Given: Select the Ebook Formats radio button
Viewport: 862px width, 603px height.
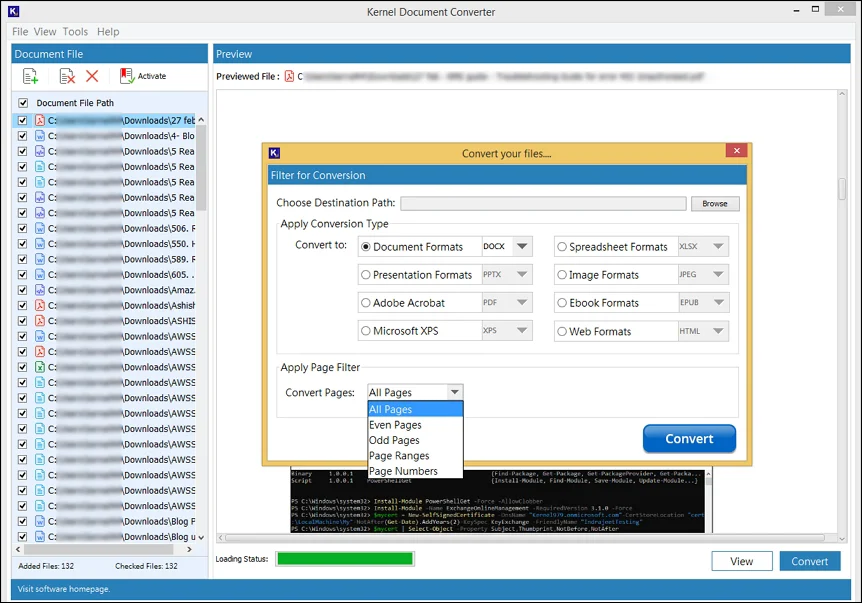Looking at the screenshot, I should pos(562,302).
